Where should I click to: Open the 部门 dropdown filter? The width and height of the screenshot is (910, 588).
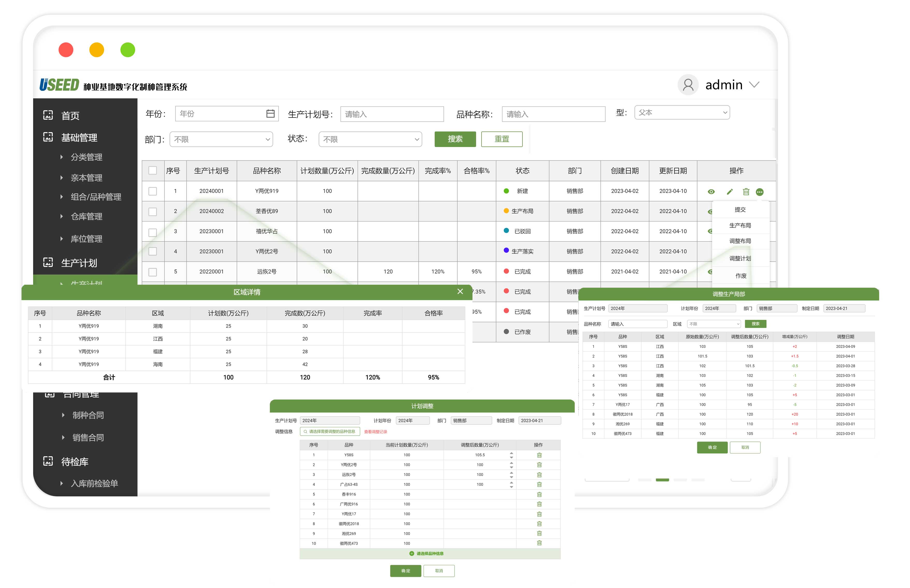tap(221, 139)
